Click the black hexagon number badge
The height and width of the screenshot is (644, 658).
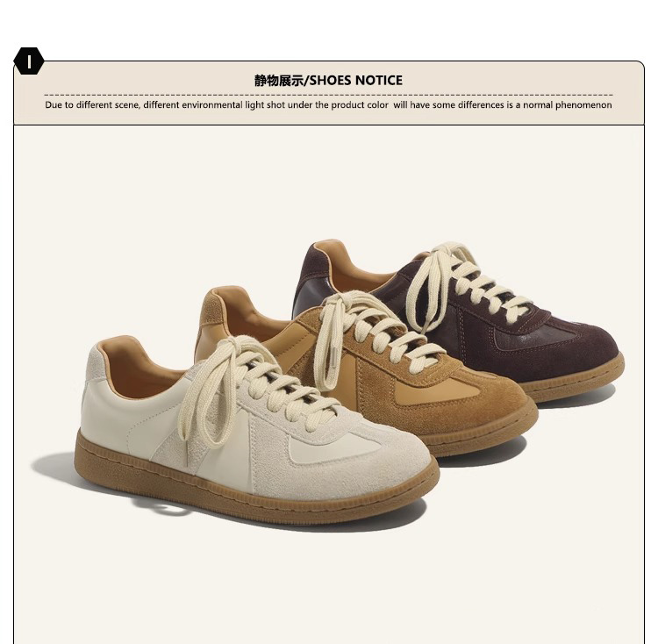point(29,61)
